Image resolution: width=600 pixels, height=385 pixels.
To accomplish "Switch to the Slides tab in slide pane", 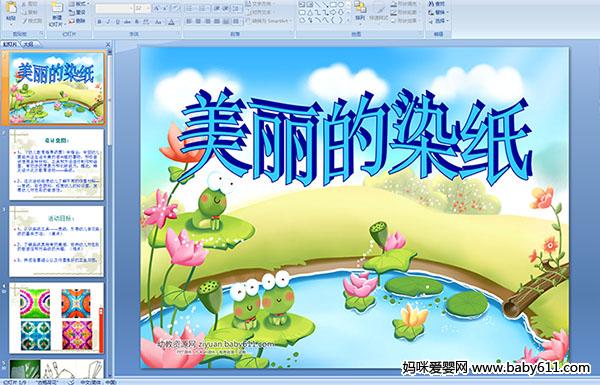I will click(x=10, y=44).
